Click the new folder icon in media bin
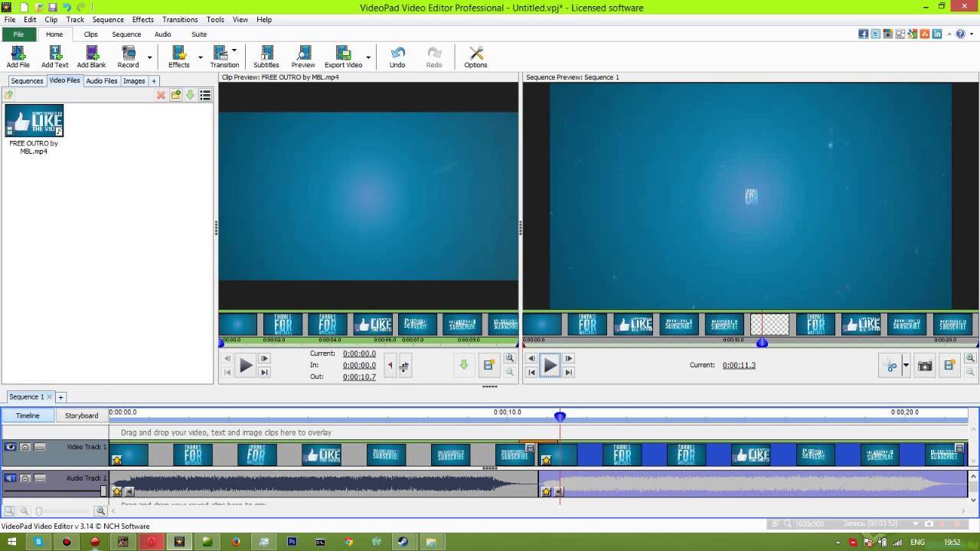The width and height of the screenshot is (980, 551). (x=176, y=95)
